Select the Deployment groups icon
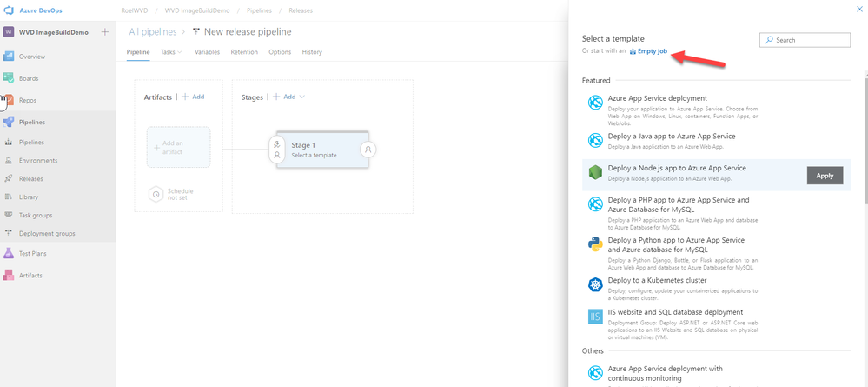The width and height of the screenshot is (868, 387). [x=9, y=233]
